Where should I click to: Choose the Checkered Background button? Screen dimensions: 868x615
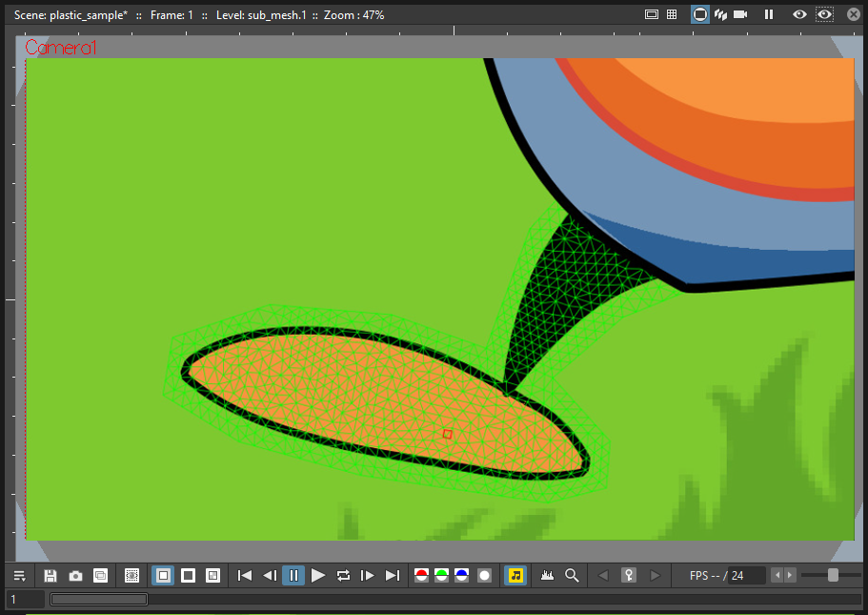(212, 576)
